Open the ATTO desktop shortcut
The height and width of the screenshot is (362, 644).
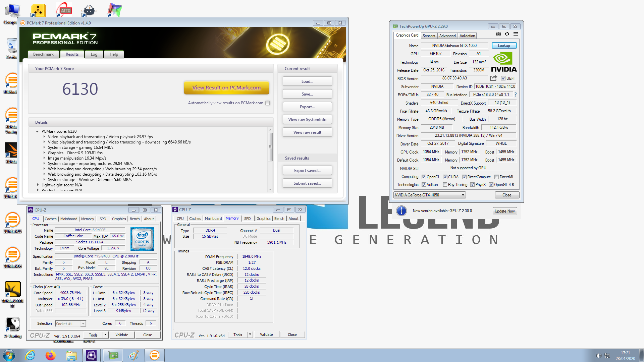pos(64,9)
